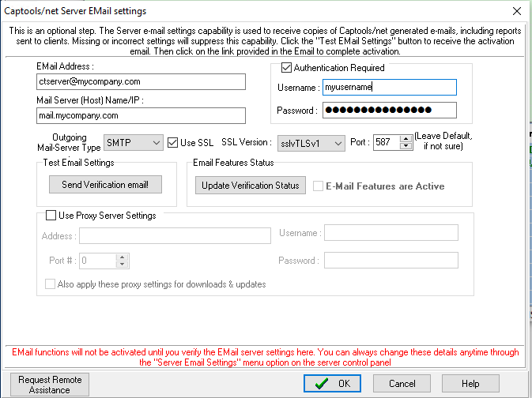
Task: Dismiss dialog with the Cancel button
Action: coord(402,384)
